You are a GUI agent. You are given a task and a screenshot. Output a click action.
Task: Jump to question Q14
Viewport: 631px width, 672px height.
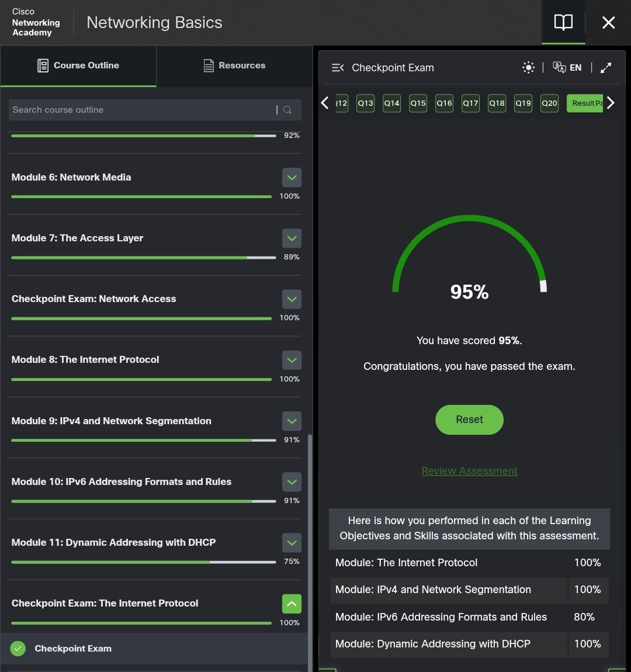[391, 103]
